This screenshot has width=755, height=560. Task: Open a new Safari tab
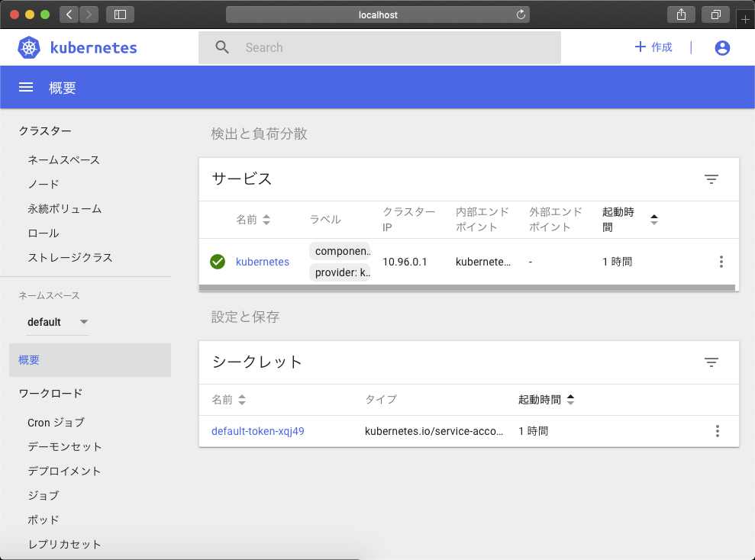pyautogui.click(x=745, y=20)
